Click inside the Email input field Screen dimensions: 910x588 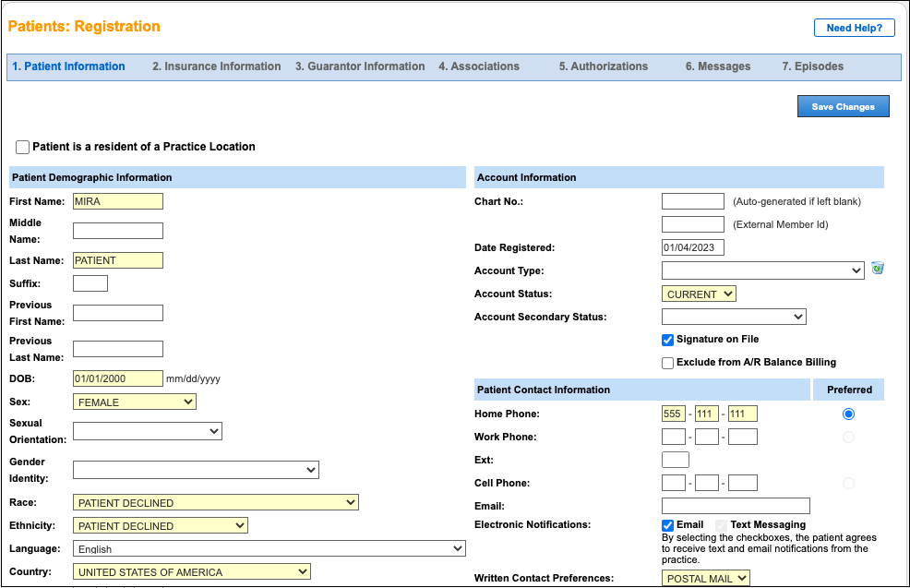736,505
